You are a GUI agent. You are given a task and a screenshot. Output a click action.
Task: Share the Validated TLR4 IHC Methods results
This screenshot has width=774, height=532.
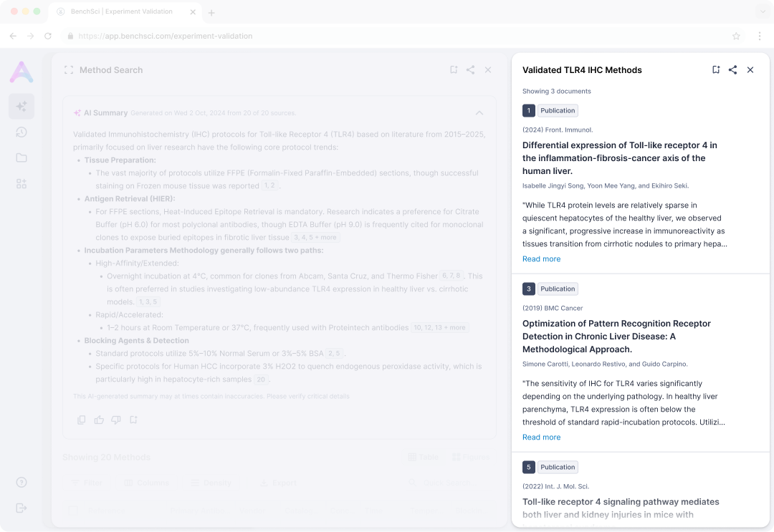pyautogui.click(x=732, y=69)
